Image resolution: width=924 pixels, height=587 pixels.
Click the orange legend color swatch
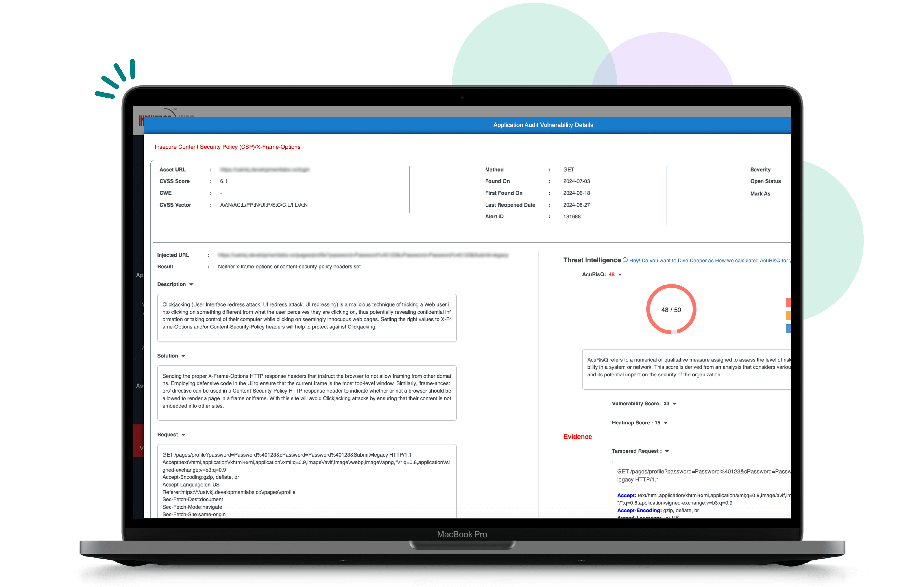click(788, 315)
